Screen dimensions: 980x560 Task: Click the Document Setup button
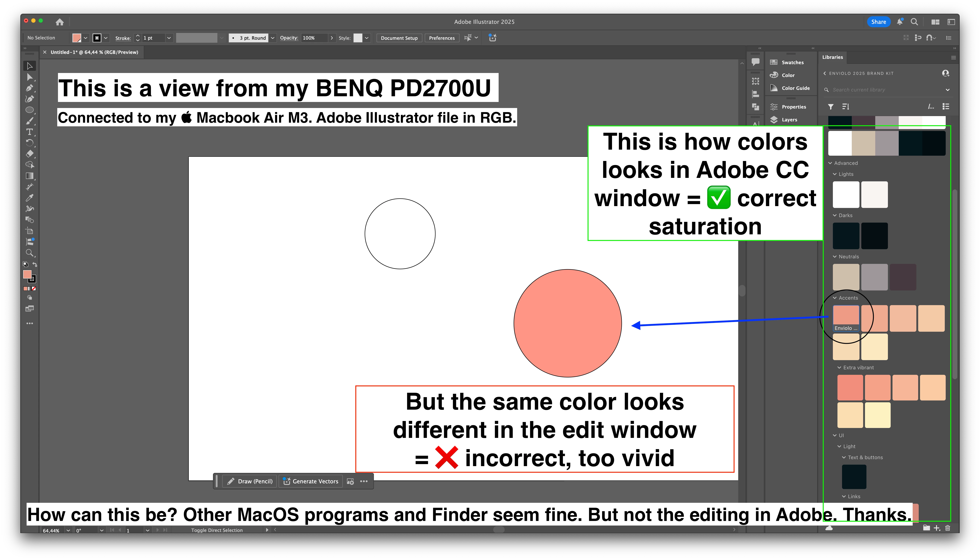pyautogui.click(x=399, y=38)
